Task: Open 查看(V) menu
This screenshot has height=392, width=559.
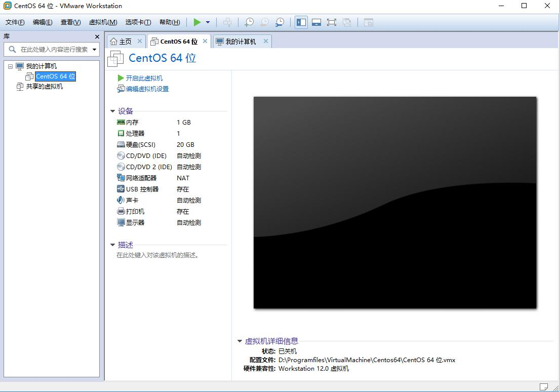Action: coord(70,22)
